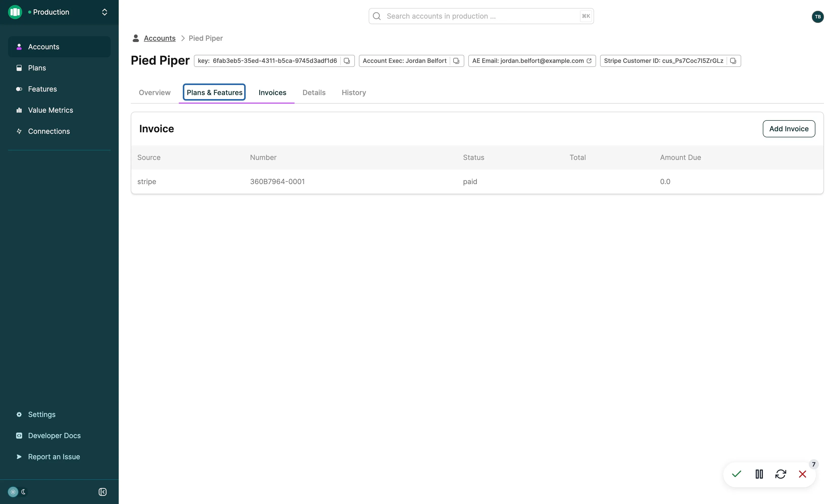Switch to dark mode moon toggle
The image size is (836, 504).
click(x=23, y=492)
